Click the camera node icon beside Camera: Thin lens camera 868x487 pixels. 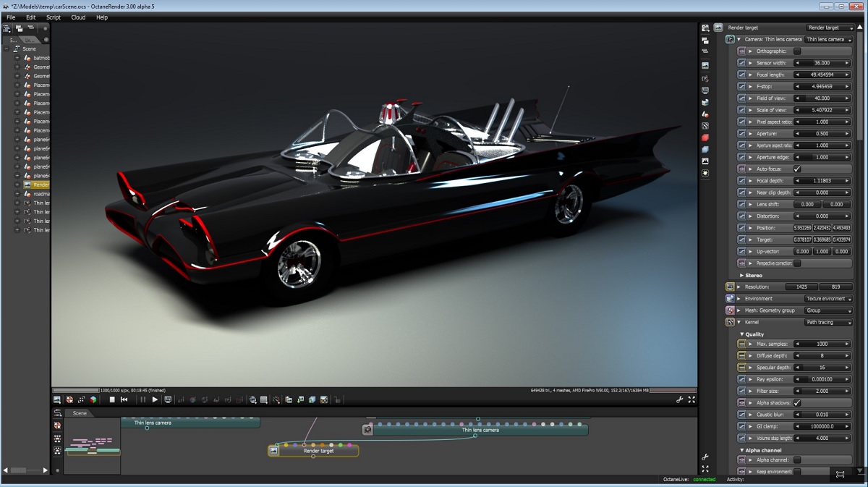730,39
